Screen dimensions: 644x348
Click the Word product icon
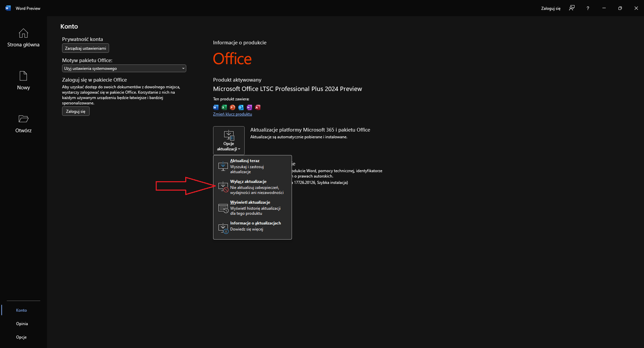point(216,107)
